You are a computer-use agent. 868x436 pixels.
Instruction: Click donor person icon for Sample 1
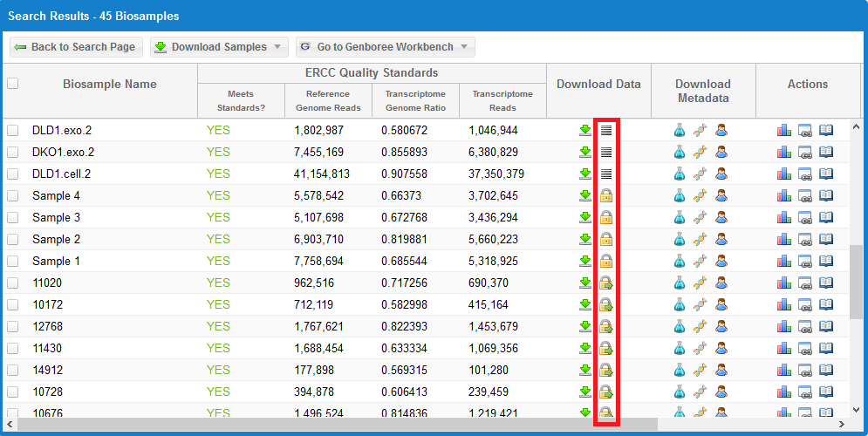coord(721,261)
